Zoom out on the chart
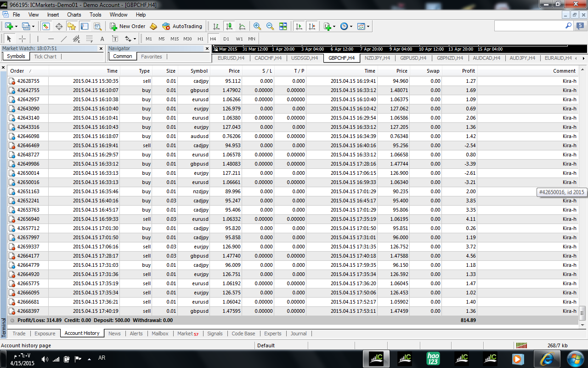The width and height of the screenshot is (588, 368). (x=270, y=26)
